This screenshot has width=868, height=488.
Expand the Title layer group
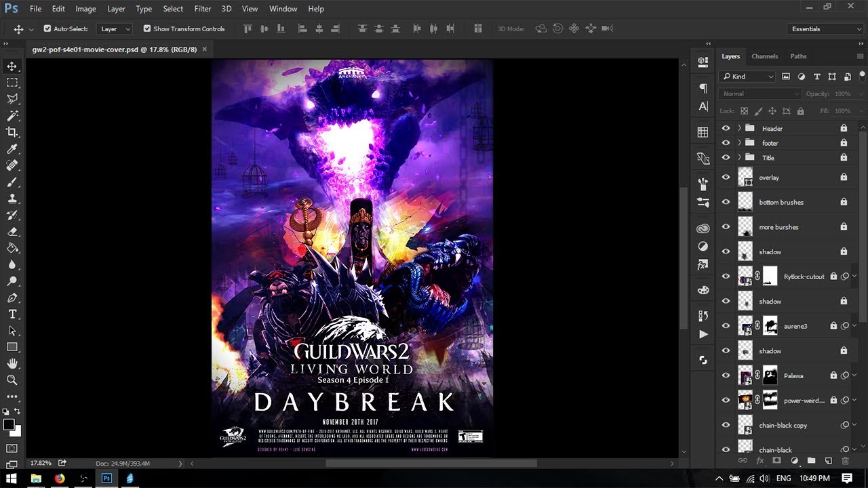[739, 157]
